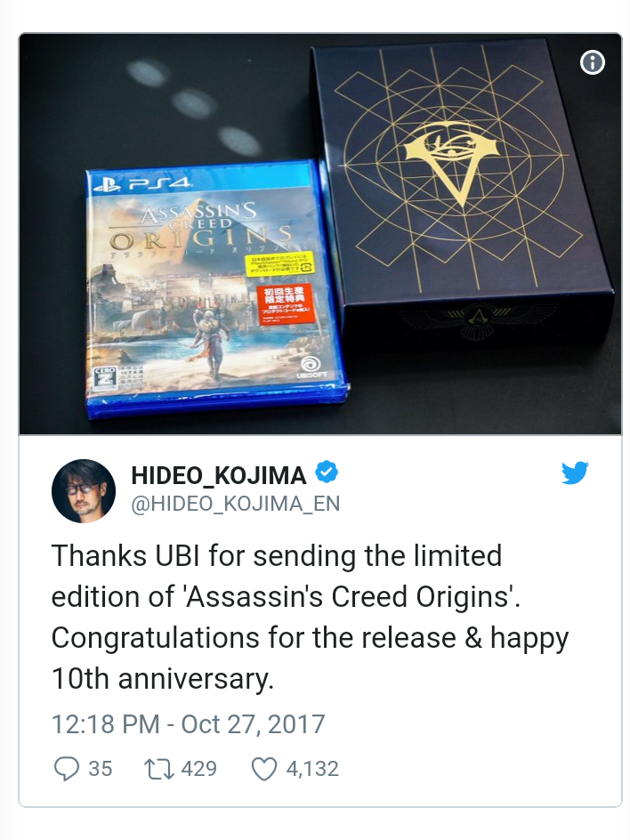Click the 4,132 likes count
The height and width of the screenshot is (840, 630).
pos(312,769)
